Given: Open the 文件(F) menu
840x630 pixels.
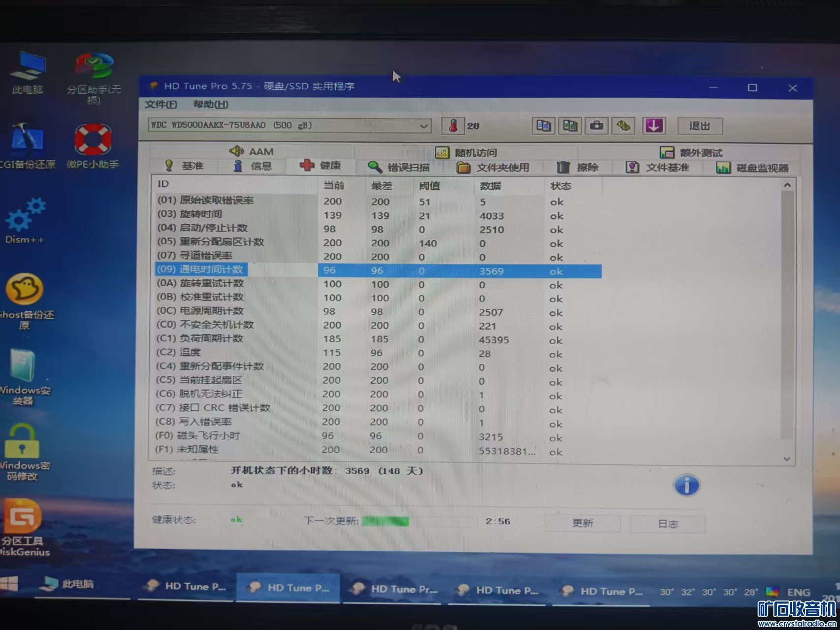Looking at the screenshot, I should point(161,104).
